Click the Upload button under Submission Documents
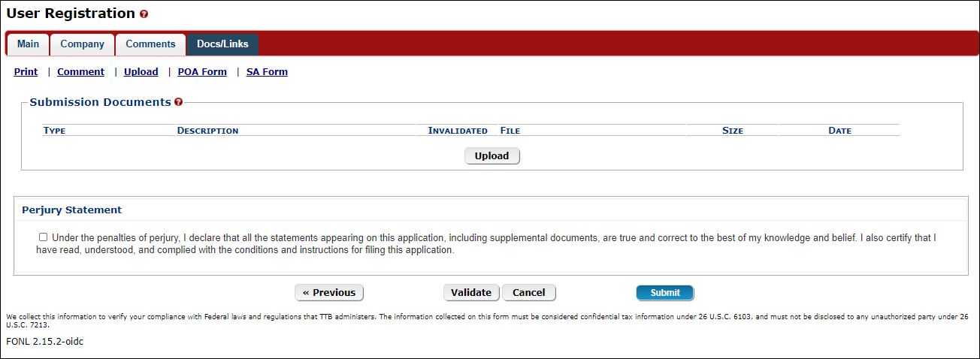 [x=492, y=156]
